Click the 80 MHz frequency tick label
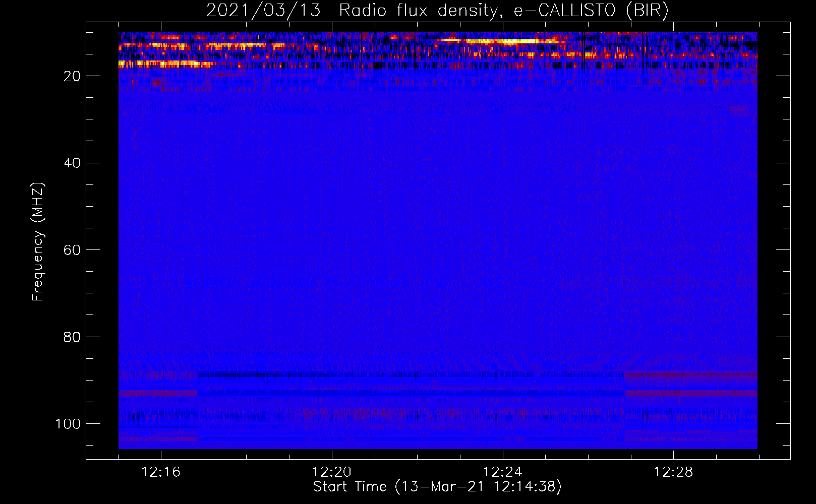 pyautogui.click(x=72, y=337)
